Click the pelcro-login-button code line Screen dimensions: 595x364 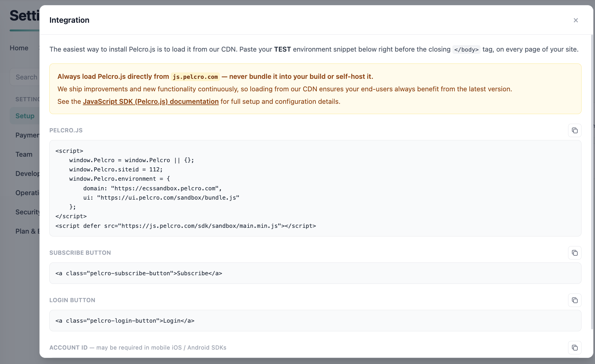[x=125, y=321]
